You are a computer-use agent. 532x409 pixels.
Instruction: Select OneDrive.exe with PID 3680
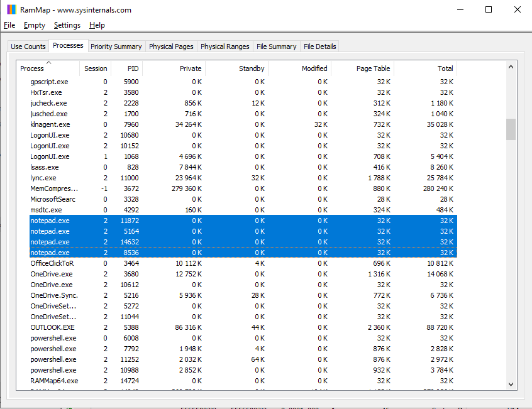(243, 274)
